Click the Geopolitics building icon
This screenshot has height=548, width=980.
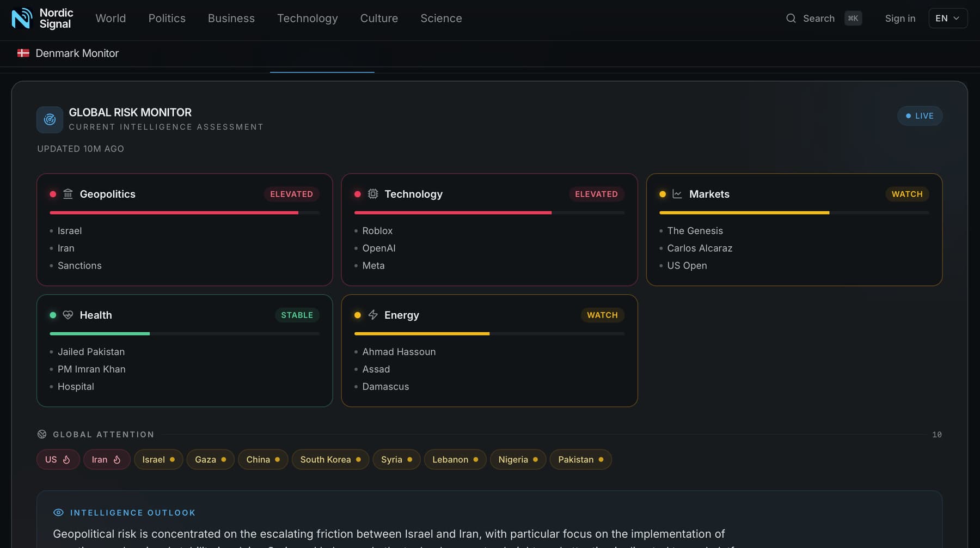[68, 194]
